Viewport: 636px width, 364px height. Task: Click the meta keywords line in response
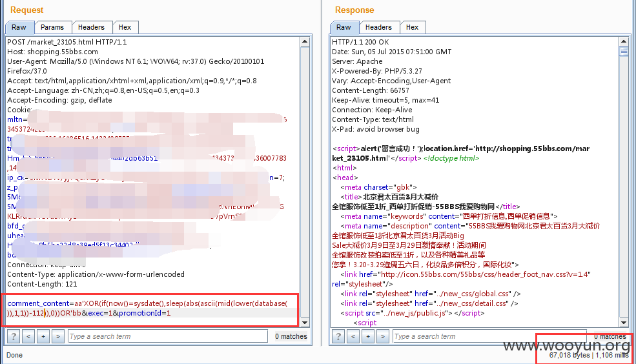(449, 216)
